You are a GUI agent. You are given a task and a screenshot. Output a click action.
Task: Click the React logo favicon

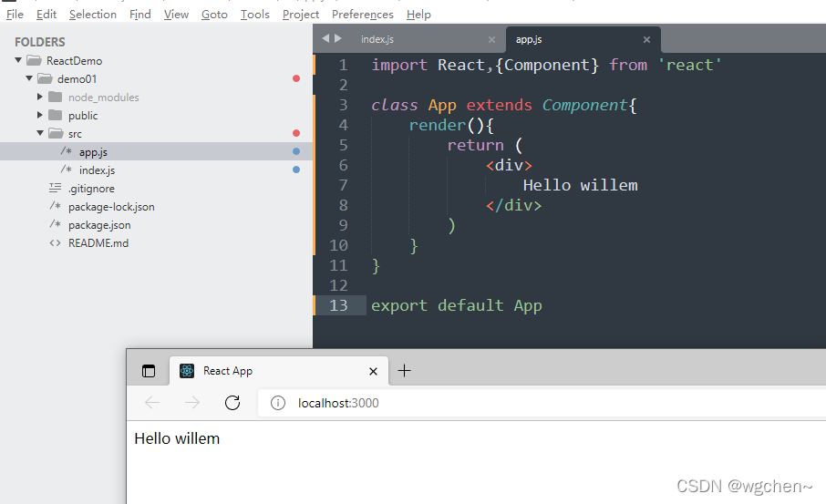click(x=187, y=371)
